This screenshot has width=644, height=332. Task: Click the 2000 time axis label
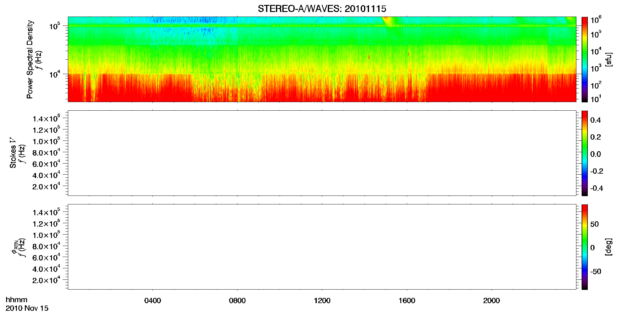492,301
